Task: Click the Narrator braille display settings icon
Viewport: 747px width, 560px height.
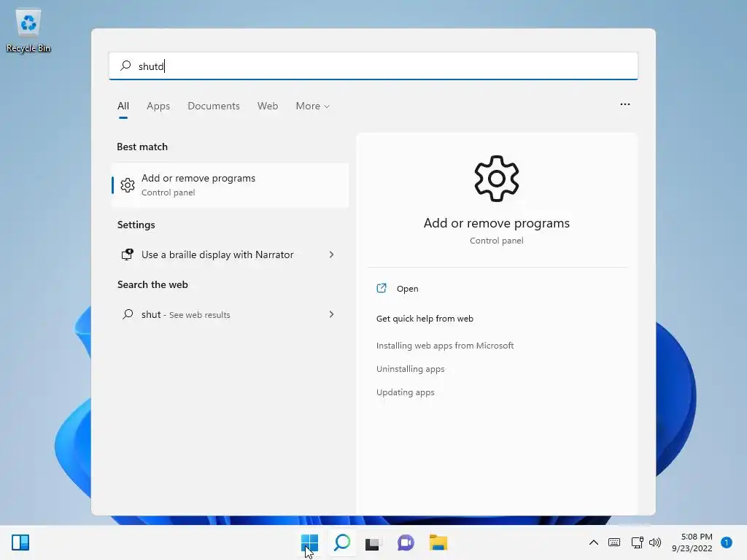Action: (x=127, y=254)
